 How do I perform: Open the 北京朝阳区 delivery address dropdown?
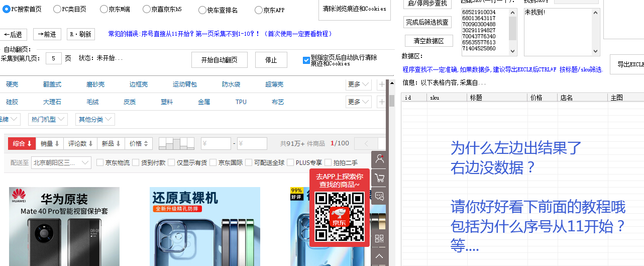(x=61, y=162)
